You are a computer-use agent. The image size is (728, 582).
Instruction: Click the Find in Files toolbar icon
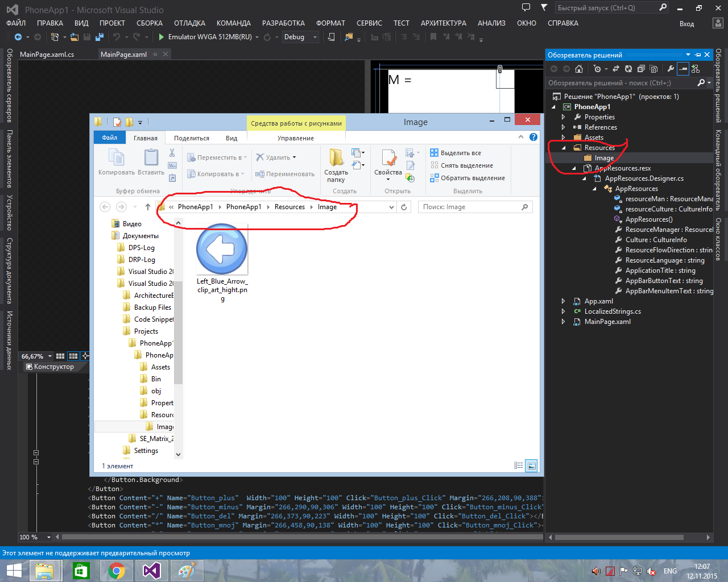(x=349, y=37)
